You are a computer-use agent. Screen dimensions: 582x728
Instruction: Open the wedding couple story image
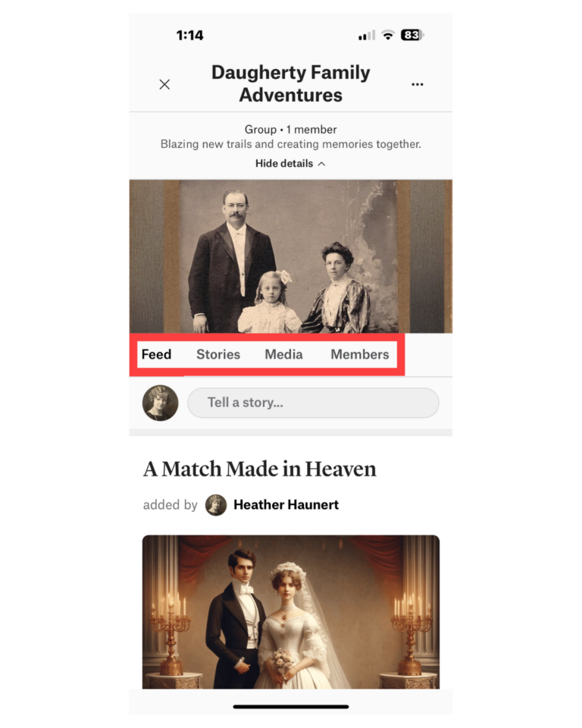[291, 612]
